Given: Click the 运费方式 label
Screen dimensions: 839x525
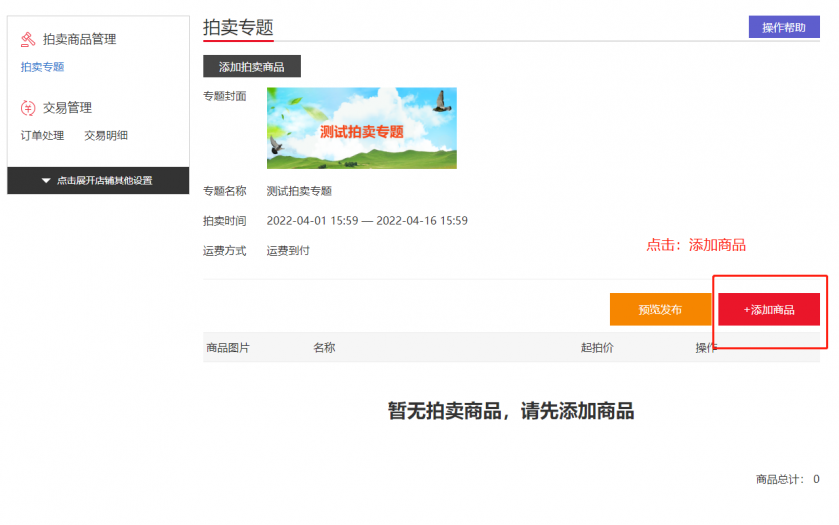Looking at the screenshot, I should pos(225,250).
